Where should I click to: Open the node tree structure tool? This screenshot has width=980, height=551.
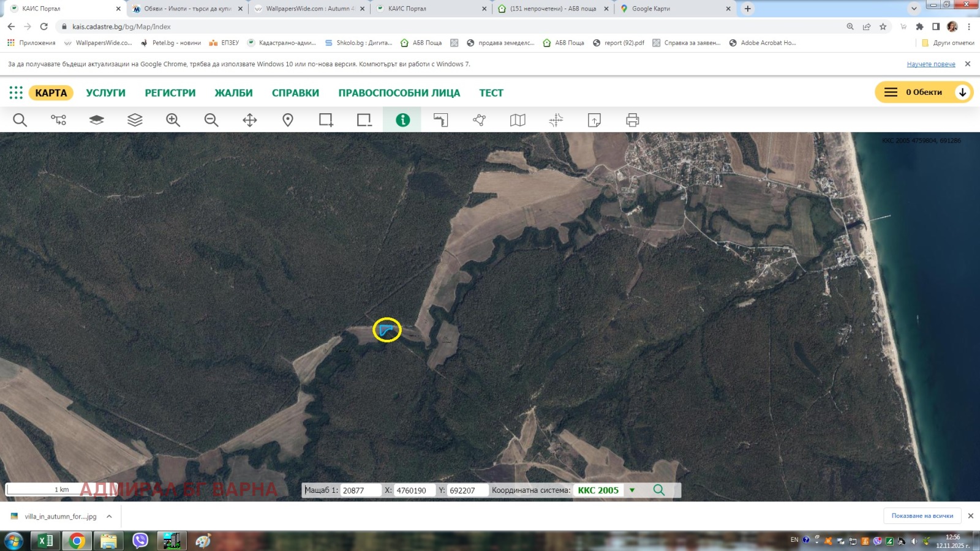tap(58, 120)
